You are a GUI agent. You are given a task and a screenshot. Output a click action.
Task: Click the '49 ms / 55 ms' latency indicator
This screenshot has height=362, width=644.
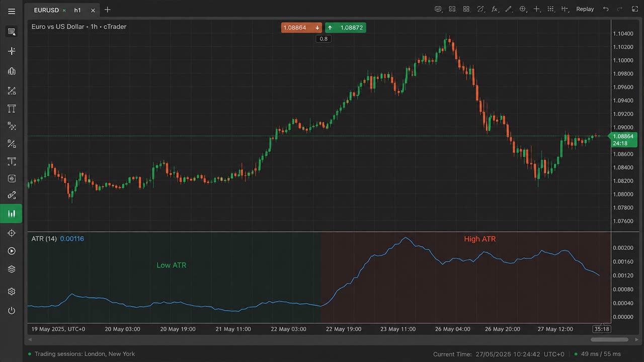pyautogui.click(x=597, y=354)
